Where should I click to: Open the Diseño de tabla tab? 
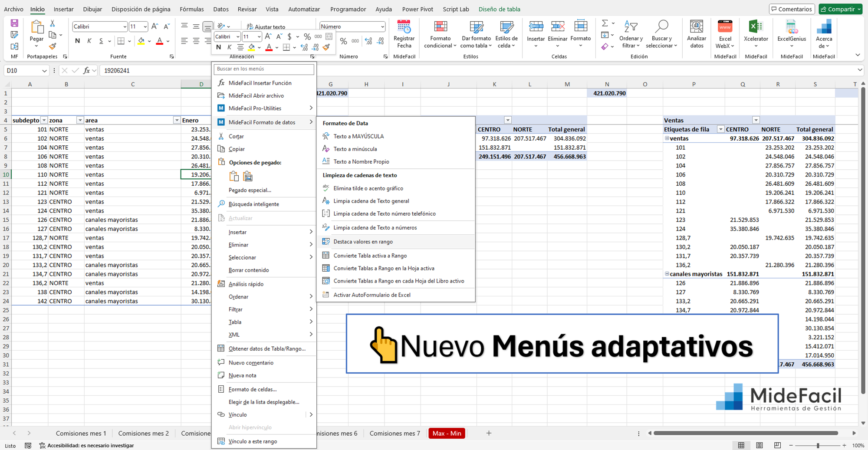coord(499,9)
